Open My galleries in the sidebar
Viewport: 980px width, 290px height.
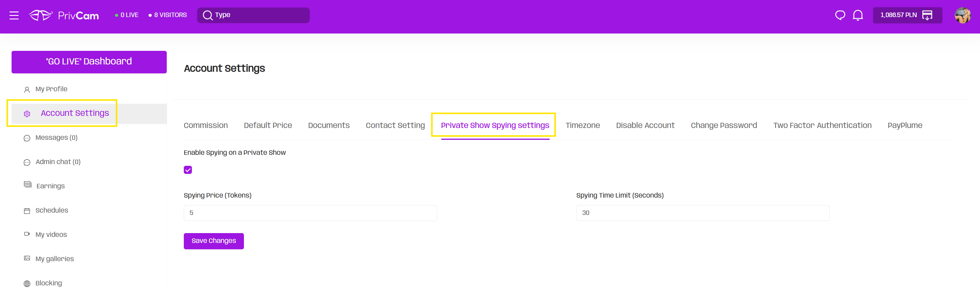coord(54,259)
